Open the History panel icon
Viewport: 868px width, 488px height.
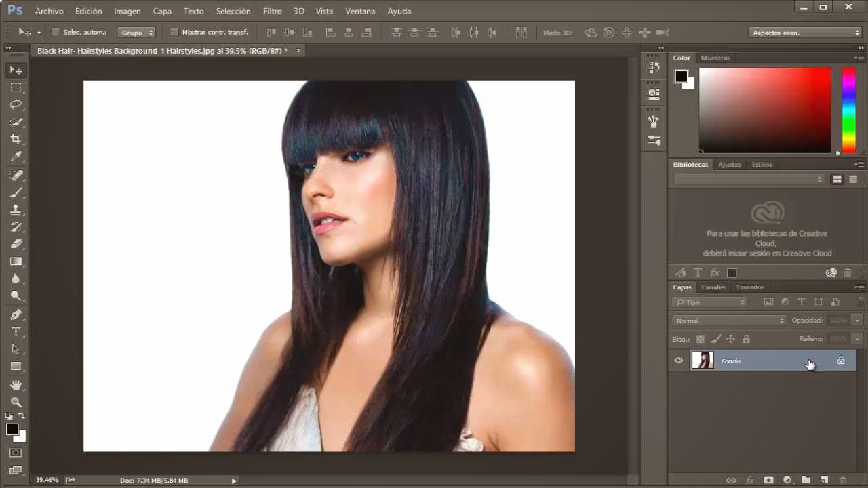(x=654, y=67)
